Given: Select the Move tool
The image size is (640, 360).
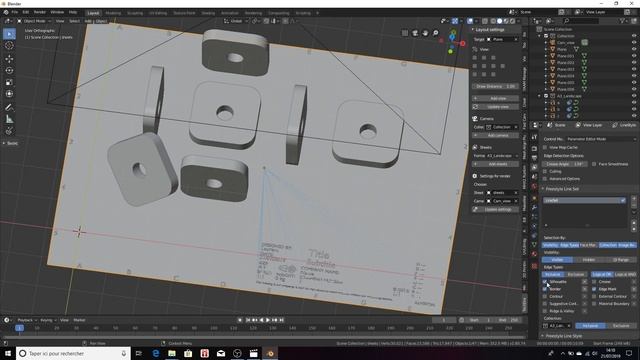Looking at the screenshot, I should coord(9,59).
